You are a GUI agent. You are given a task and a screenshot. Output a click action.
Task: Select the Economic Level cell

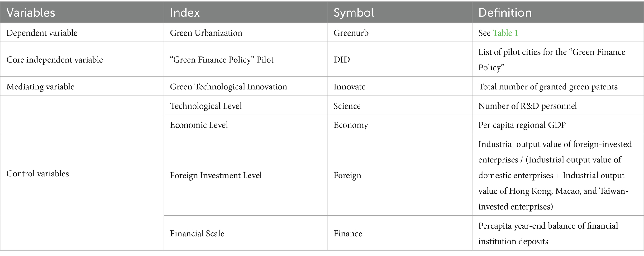pos(199,125)
